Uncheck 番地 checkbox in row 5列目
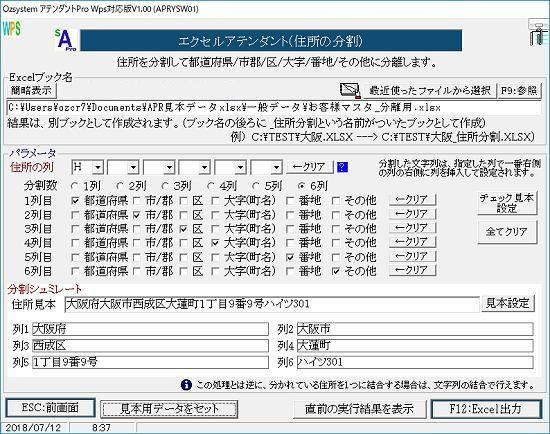This screenshot has width=550, height=434. (290, 257)
